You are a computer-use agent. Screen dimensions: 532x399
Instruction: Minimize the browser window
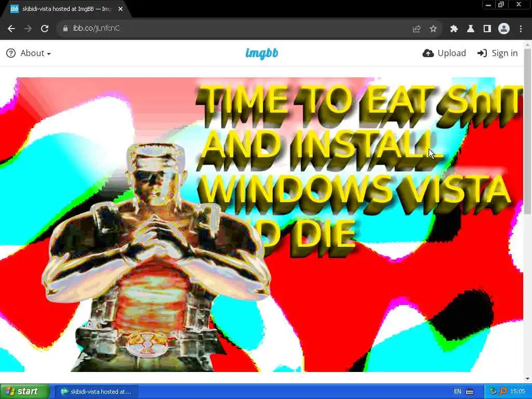click(x=488, y=4)
